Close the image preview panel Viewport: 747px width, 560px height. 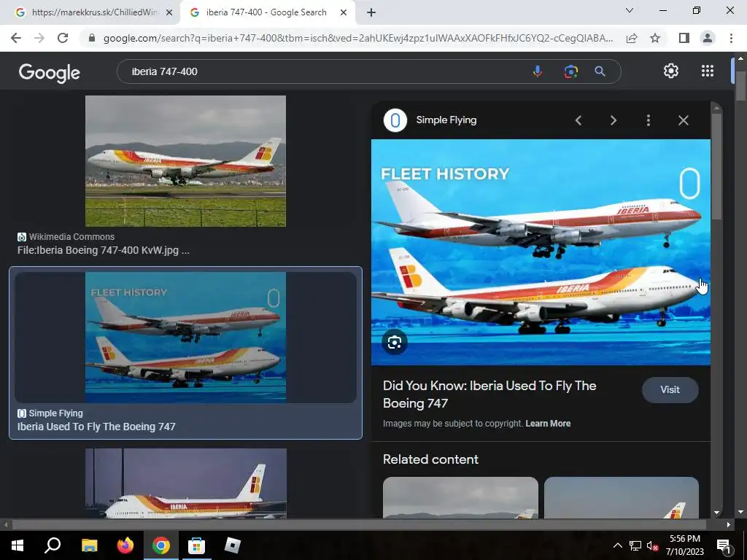coord(683,120)
